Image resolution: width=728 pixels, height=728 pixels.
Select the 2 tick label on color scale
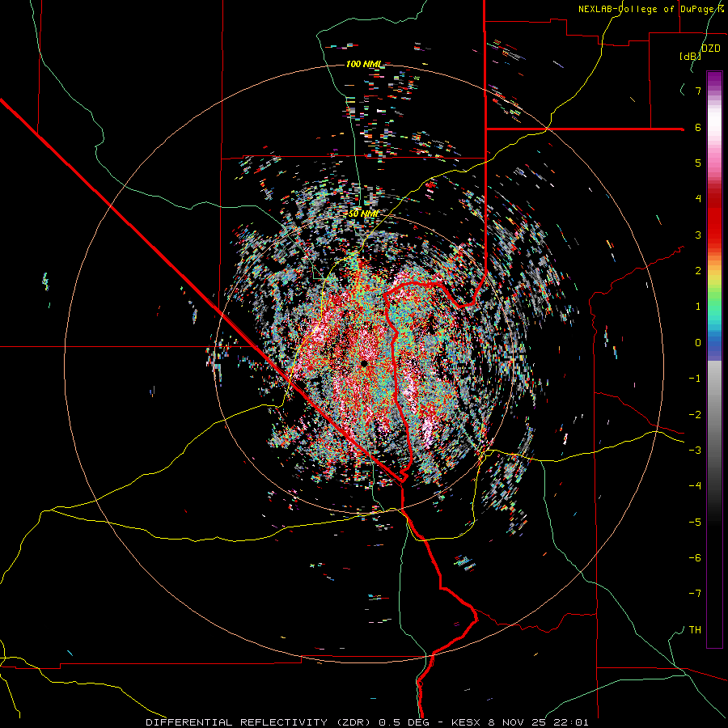click(698, 271)
